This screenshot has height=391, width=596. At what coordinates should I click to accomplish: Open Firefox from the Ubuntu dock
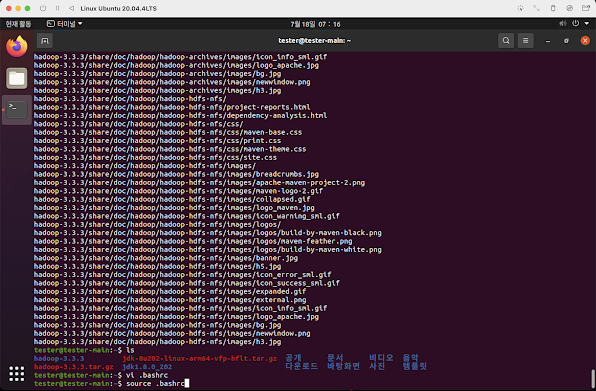point(17,46)
